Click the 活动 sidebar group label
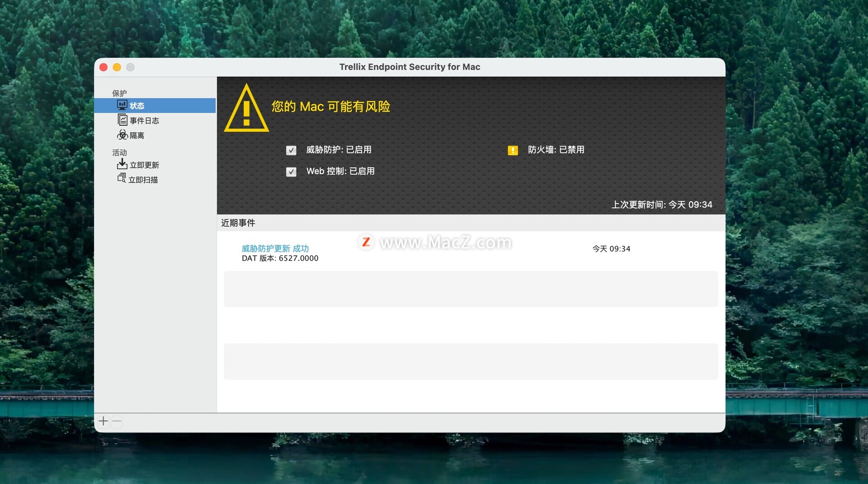The image size is (868, 484). click(x=119, y=152)
